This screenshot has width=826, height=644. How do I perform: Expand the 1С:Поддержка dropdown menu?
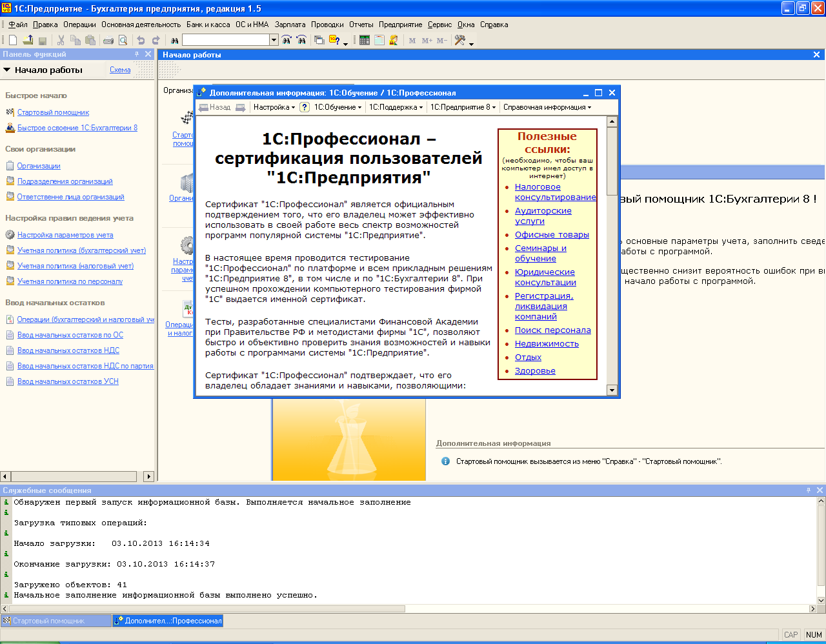pyautogui.click(x=396, y=107)
